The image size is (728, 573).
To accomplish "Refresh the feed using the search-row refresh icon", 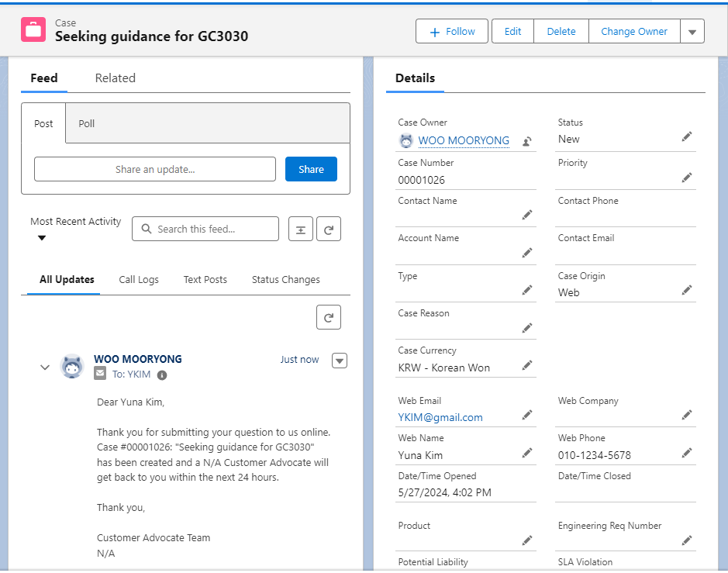I will click(x=329, y=229).
